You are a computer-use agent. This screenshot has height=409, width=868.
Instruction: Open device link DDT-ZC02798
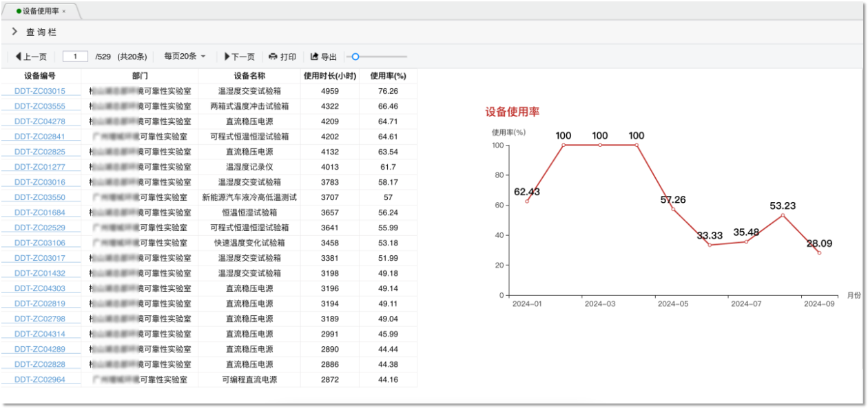tap(40, 319)
